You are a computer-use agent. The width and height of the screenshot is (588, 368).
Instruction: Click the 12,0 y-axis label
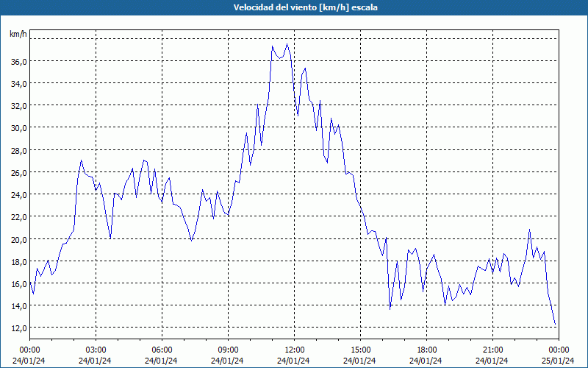[19, 328]
